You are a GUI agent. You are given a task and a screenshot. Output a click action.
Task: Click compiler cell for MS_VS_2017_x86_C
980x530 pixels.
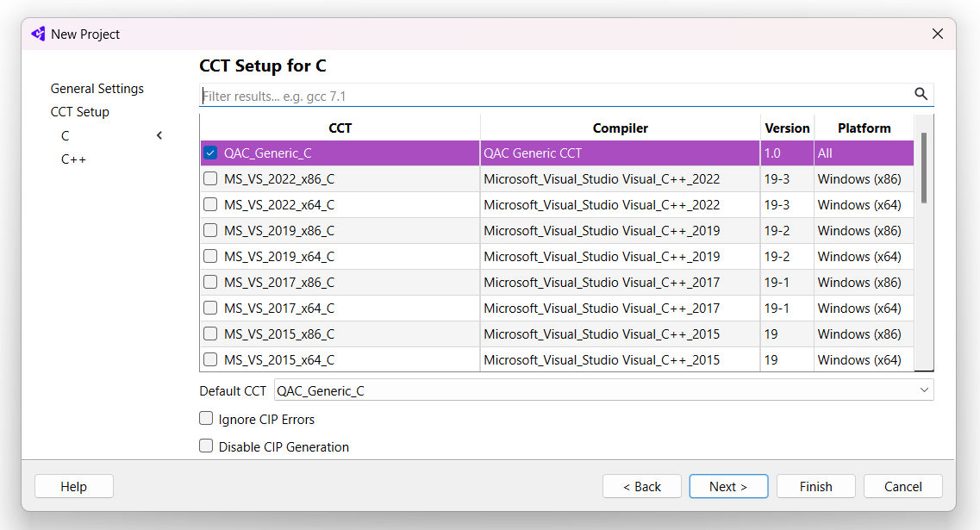620,283
